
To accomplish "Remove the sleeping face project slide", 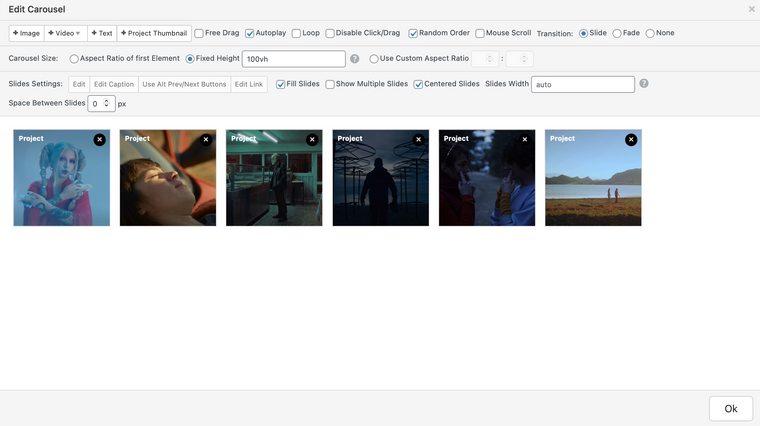I will pos(206,140).
